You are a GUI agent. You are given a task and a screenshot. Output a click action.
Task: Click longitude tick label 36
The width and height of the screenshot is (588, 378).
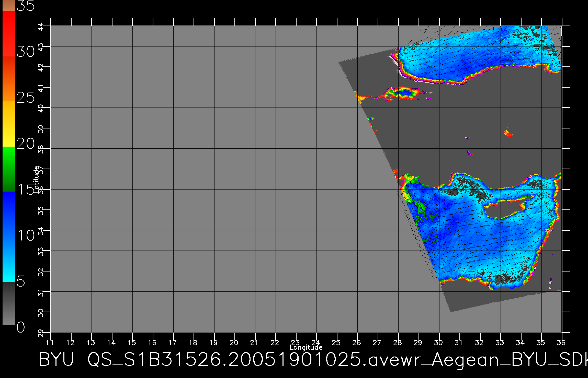pyautogui.click(x=561, y=342)
